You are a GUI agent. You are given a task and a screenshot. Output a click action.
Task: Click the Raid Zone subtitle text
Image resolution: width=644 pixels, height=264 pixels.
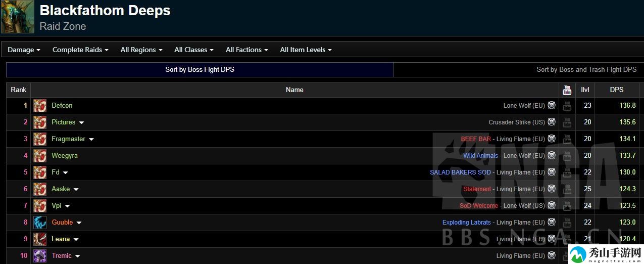(x=63, y=26)
